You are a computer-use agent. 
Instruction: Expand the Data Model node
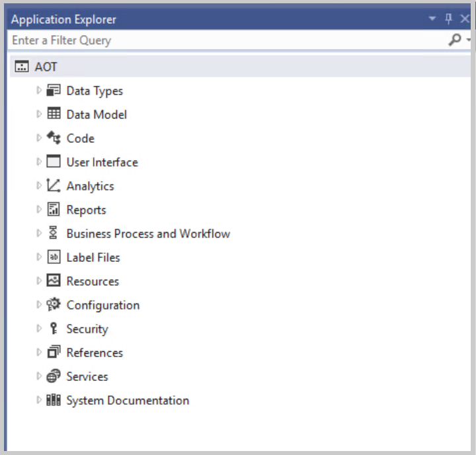point(39,114)
